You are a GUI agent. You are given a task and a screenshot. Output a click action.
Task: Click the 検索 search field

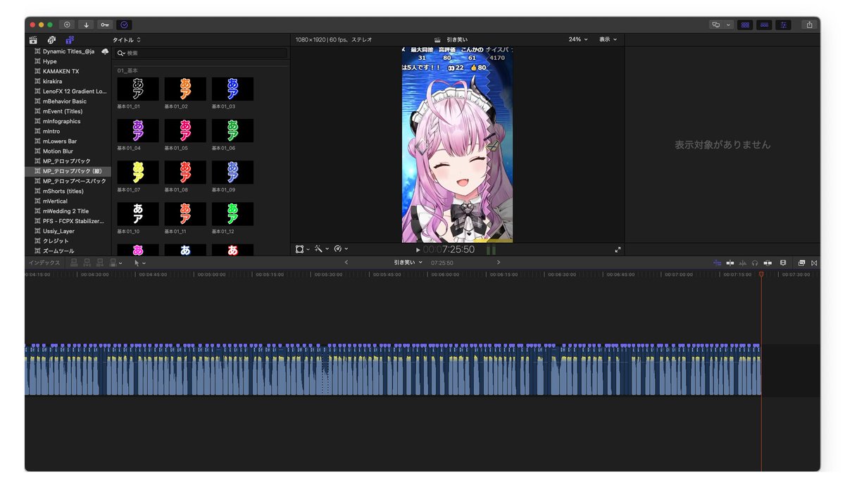(202, 53)
